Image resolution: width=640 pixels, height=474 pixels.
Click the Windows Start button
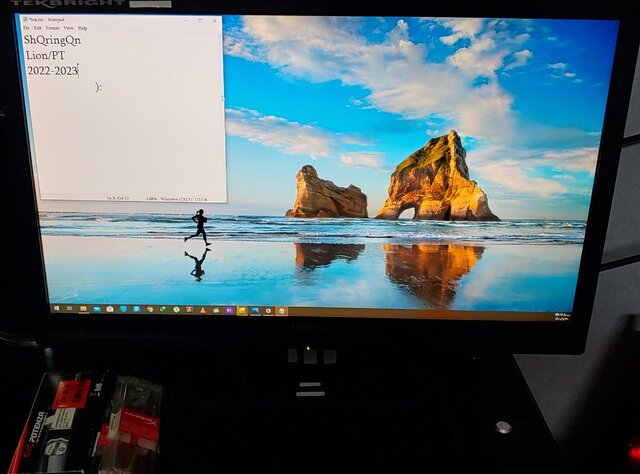(x=56, y=308)
